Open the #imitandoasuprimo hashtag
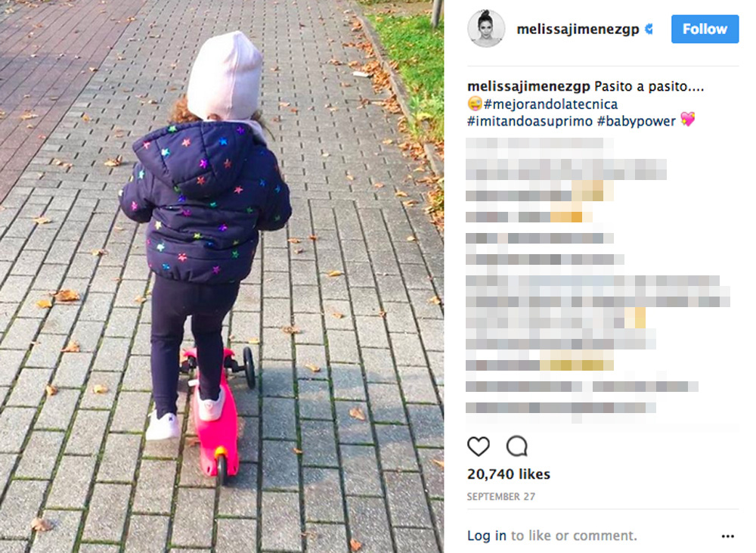The image size is (756, 553). click(530, 121)
